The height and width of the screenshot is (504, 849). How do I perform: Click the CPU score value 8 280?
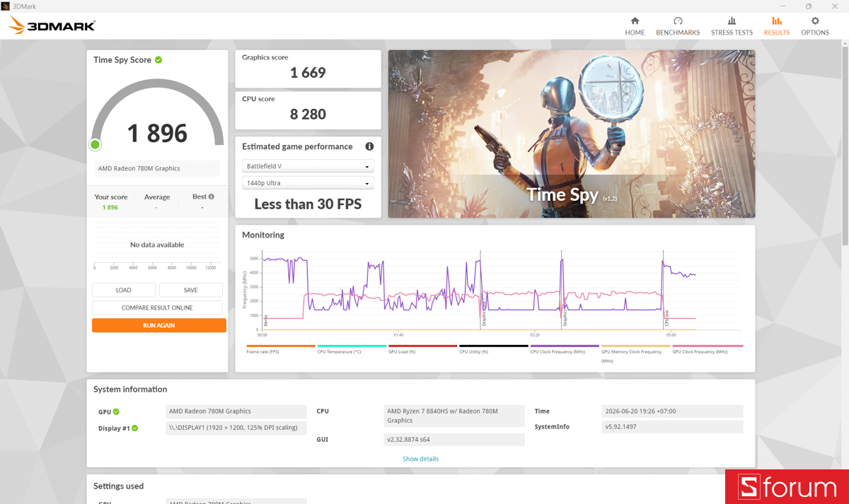(x=308, y=114)
